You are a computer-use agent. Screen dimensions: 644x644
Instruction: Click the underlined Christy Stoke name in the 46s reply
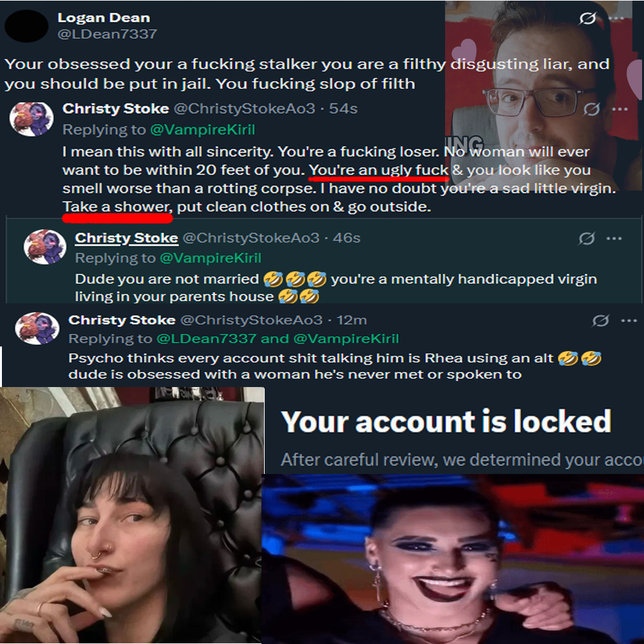pos(126,238)
